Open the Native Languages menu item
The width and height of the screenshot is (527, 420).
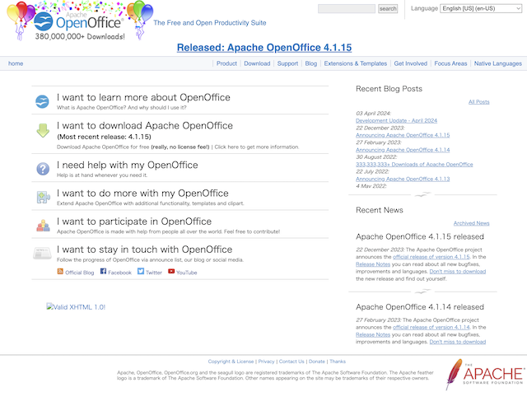pyautogui.click(x=498, y=63)
